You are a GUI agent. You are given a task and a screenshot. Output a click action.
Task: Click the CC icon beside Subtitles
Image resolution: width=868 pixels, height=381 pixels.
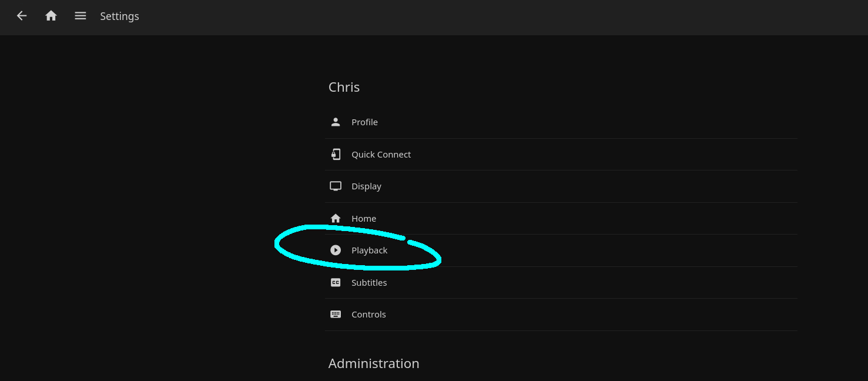click(336, 283)
